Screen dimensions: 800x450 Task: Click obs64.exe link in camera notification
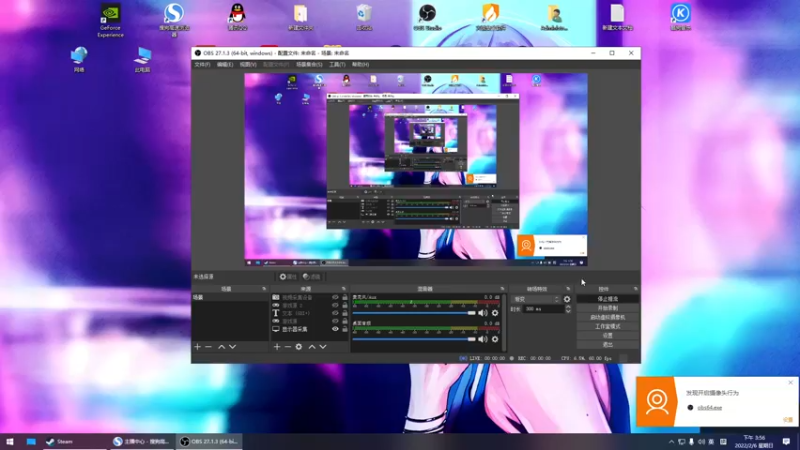coord(710,408)
